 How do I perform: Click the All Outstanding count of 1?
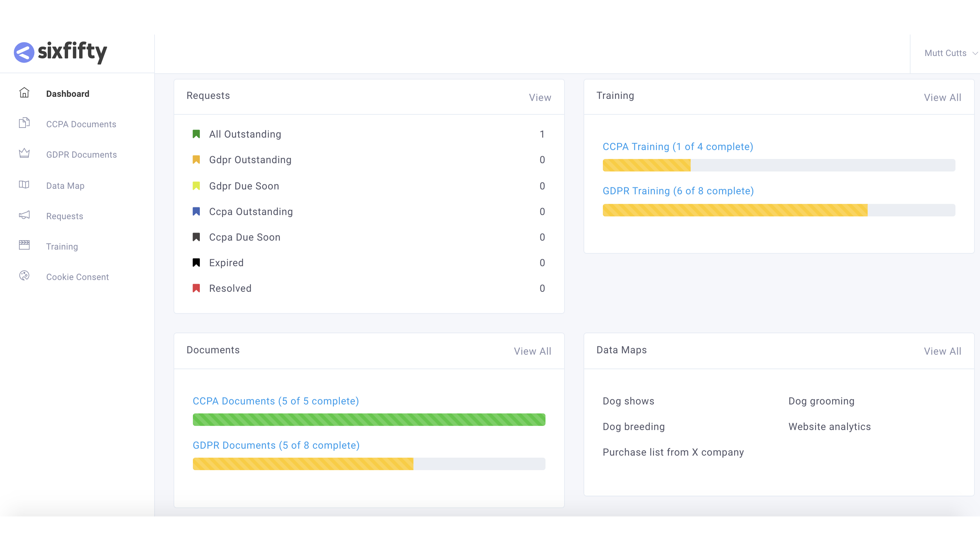pyautogui.click(x=542, y=134)
